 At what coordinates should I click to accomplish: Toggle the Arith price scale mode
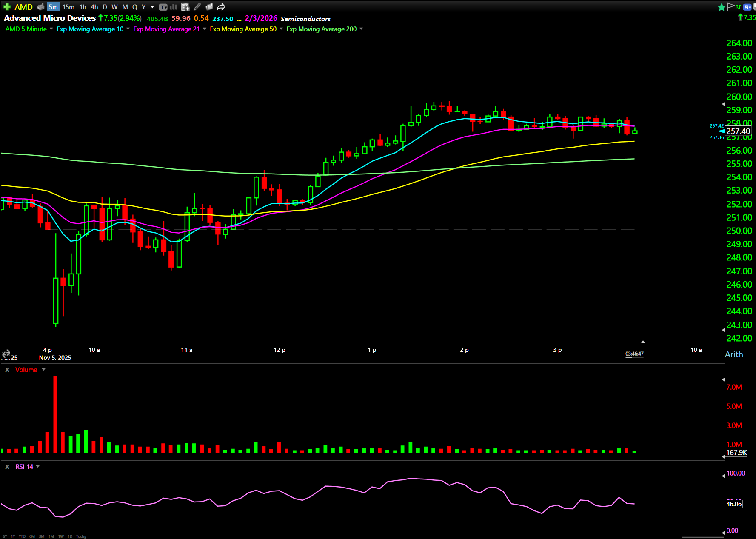click(734, 354)
